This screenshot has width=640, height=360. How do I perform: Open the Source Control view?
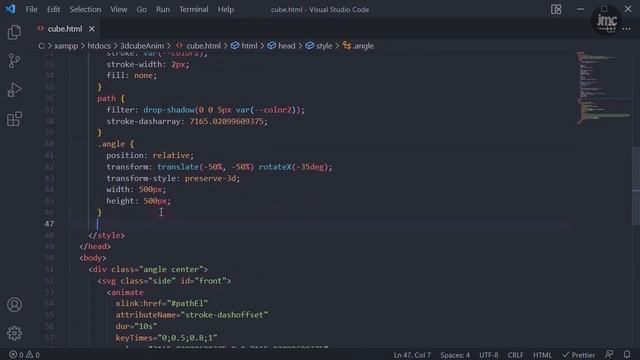[14, 61]
